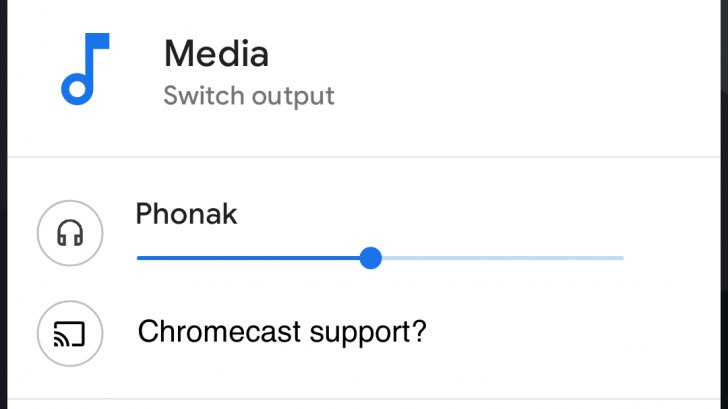The height and width of the screenshot is (409, 728).
Task: Choose Phonak as the media output
Action: (186, 213)
